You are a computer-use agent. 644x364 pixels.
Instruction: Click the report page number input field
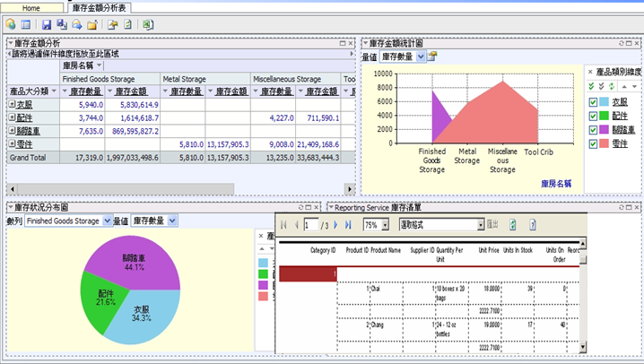pyautogui.click(x=310, y=225)
